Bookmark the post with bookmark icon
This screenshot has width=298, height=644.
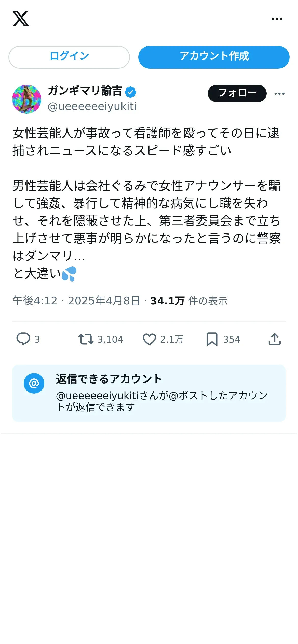point(212,339)
